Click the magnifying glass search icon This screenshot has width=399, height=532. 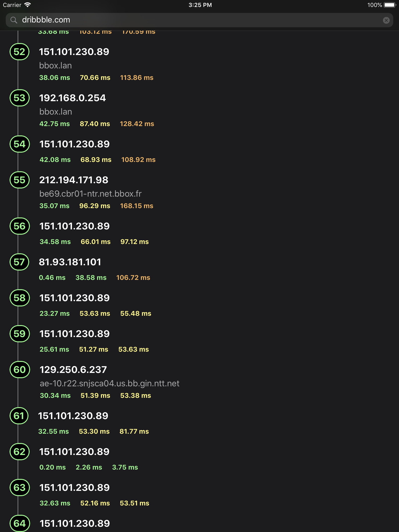14,20
